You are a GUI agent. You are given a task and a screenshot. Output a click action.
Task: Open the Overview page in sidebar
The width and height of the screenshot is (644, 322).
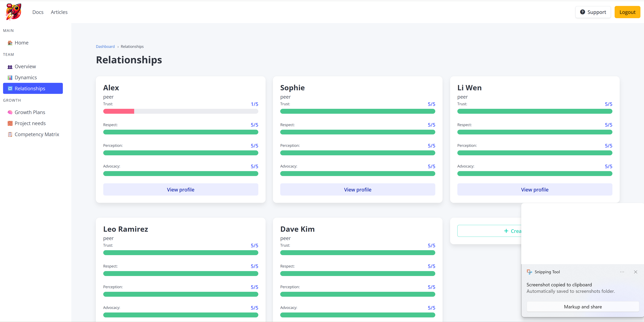coord(33,66)
